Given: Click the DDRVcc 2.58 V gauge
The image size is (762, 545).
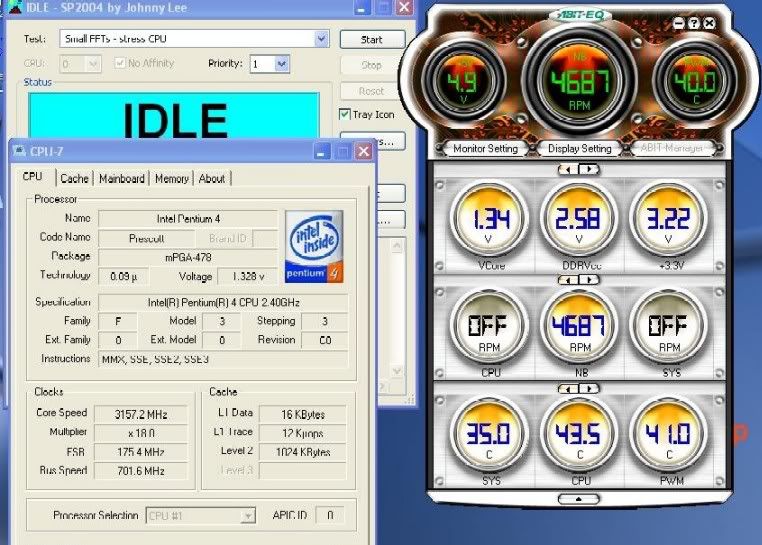Looking at the screenshot, I should pyautogui.click(x=579, y=219).
